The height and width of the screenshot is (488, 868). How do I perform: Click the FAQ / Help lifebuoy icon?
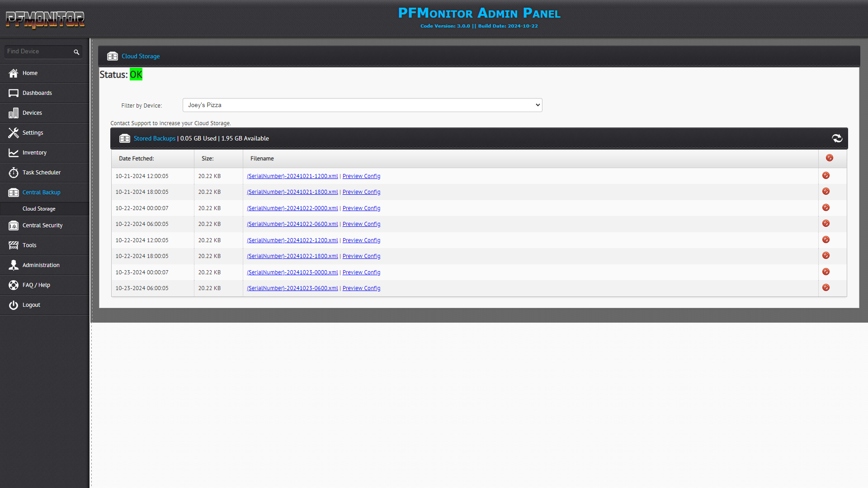[14, 285]
